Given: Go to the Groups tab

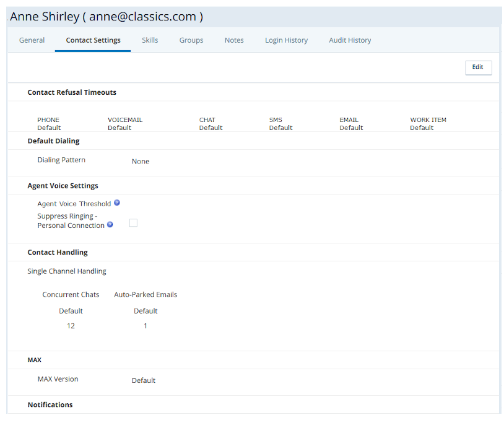Looking at the screenshot, I should [191, 40].
